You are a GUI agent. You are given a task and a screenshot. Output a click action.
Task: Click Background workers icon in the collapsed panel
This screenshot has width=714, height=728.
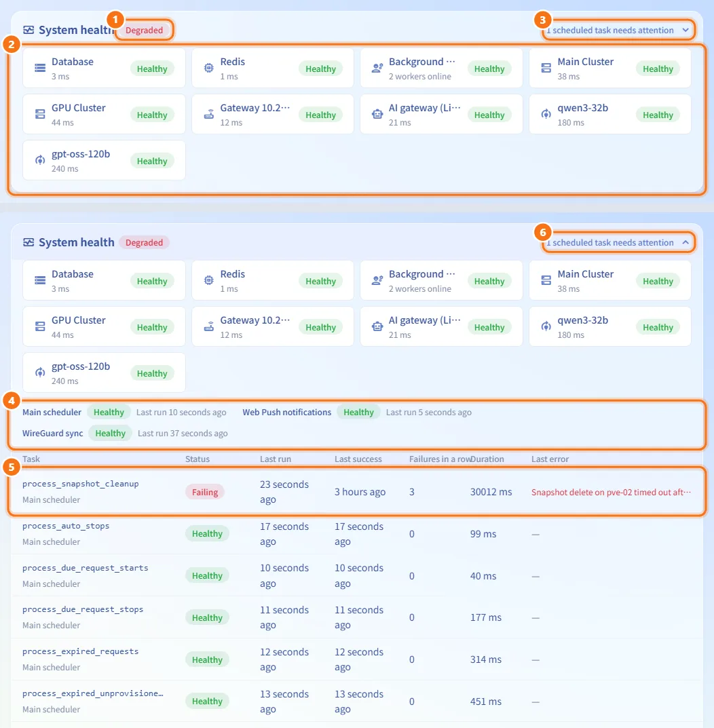pyautogui.click(x=377, y=69)
